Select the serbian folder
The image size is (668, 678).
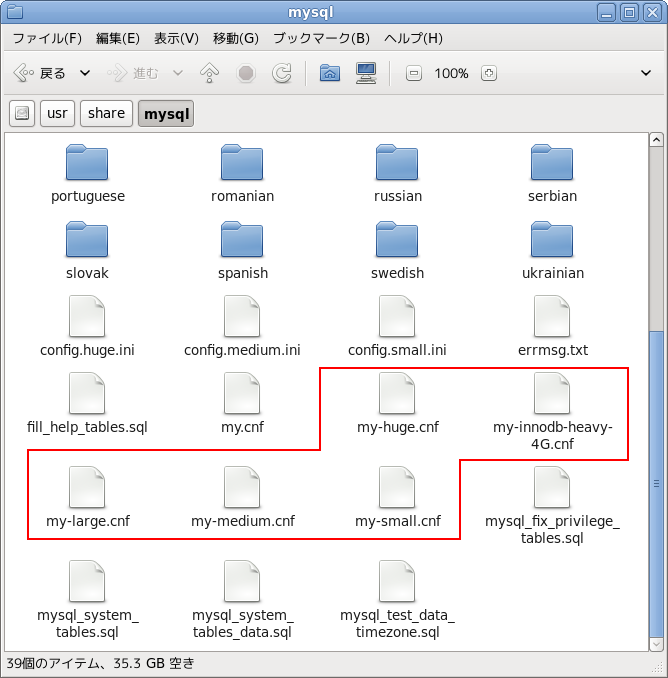pos(552,174)
